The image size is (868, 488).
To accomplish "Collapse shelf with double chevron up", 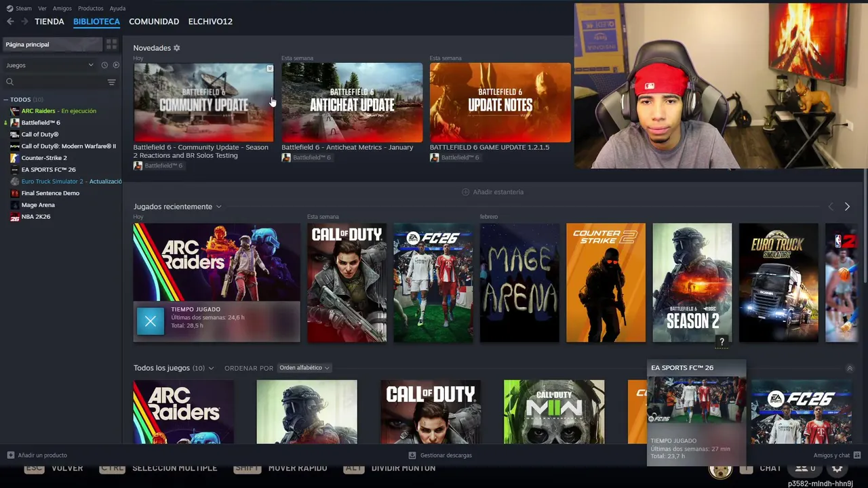I will [850, 369].
